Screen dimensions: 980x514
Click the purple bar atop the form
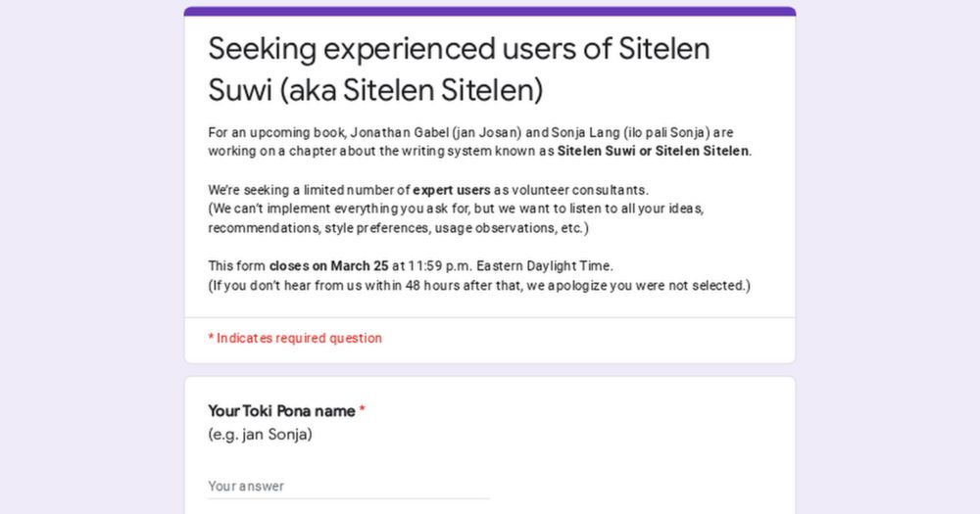[490, 12]
